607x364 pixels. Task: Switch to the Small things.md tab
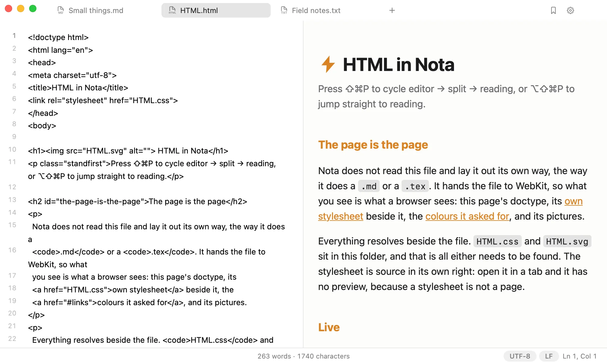(96, 10)
